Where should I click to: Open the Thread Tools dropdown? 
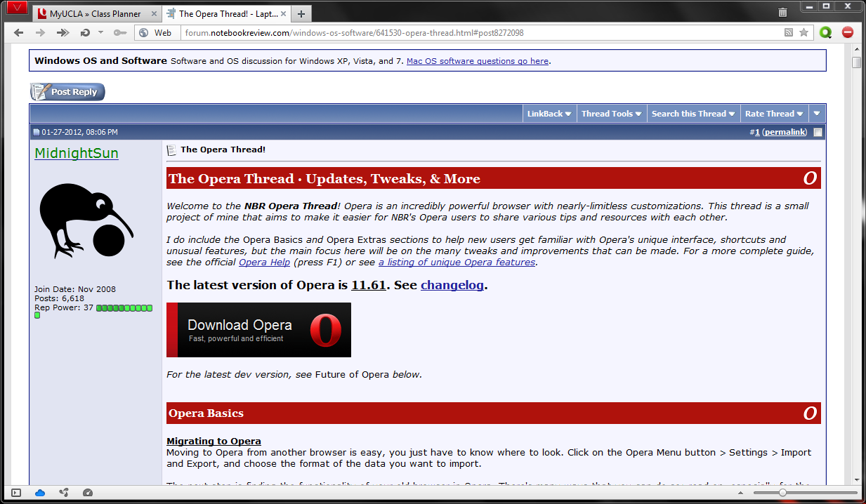(611, 114)
